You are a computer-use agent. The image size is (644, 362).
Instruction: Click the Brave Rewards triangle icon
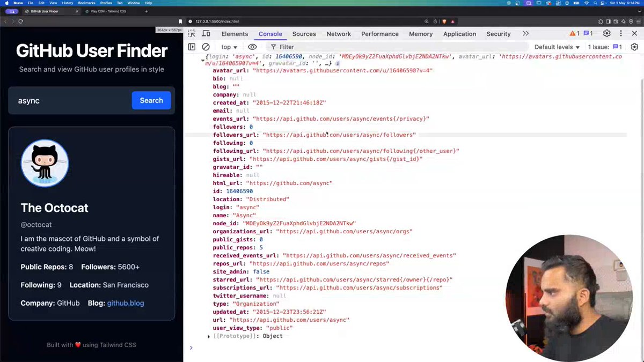pos(452,21)
